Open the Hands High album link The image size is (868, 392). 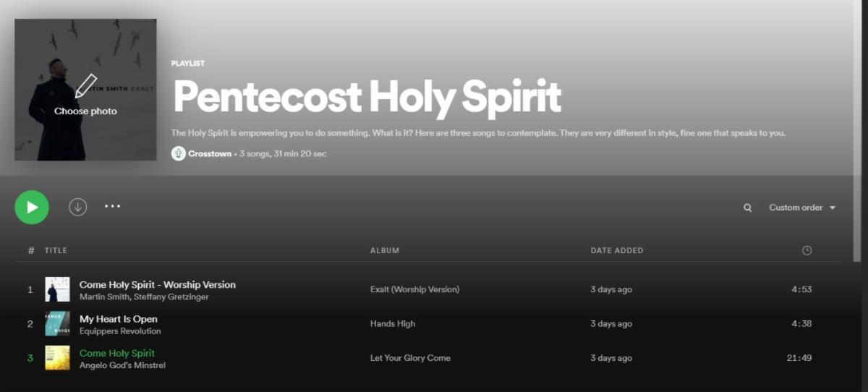pos(393,323)
